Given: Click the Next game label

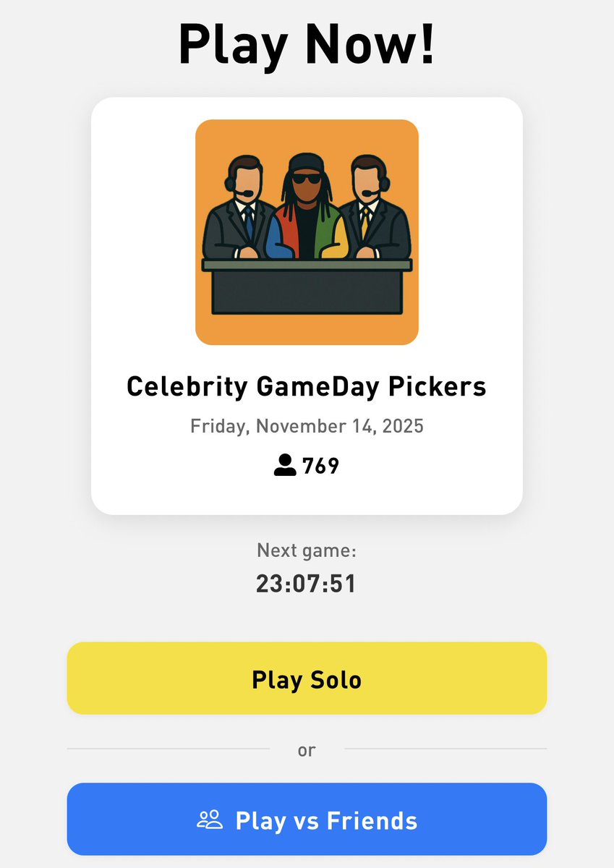Looking at the screenshot, I should (x=307, y=551).
